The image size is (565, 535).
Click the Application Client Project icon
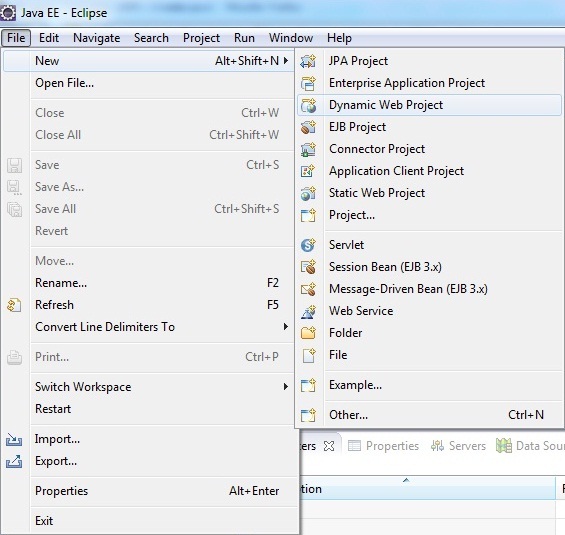[x=308, y=171]
